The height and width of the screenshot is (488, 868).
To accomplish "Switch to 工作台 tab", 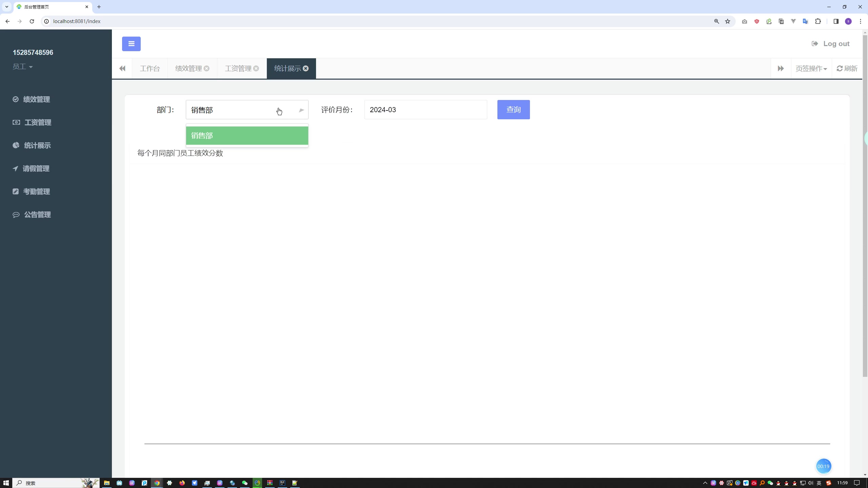I will point(150,68).
